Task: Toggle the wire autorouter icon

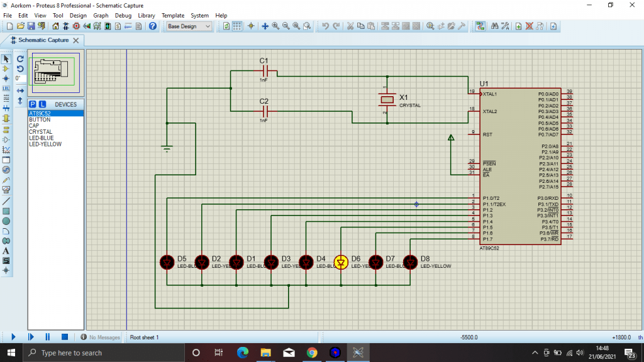Action: (480, 26)
